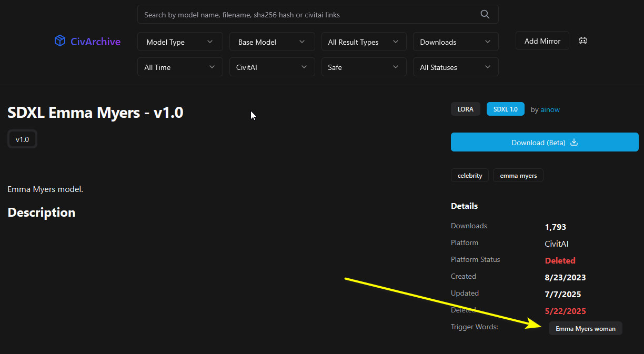Open the Base Model dropdown
This screenshot has height=354, width=644.
click(x=272, y=42)
